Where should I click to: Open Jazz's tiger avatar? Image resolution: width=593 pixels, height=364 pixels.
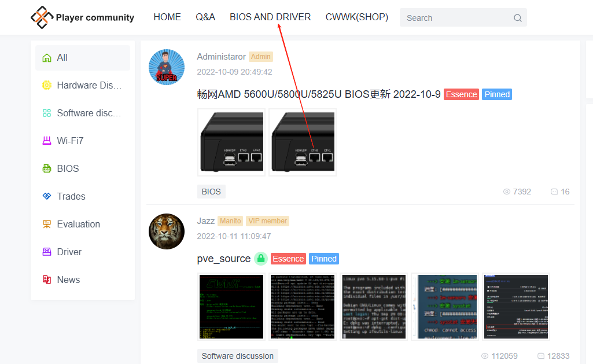167,231
